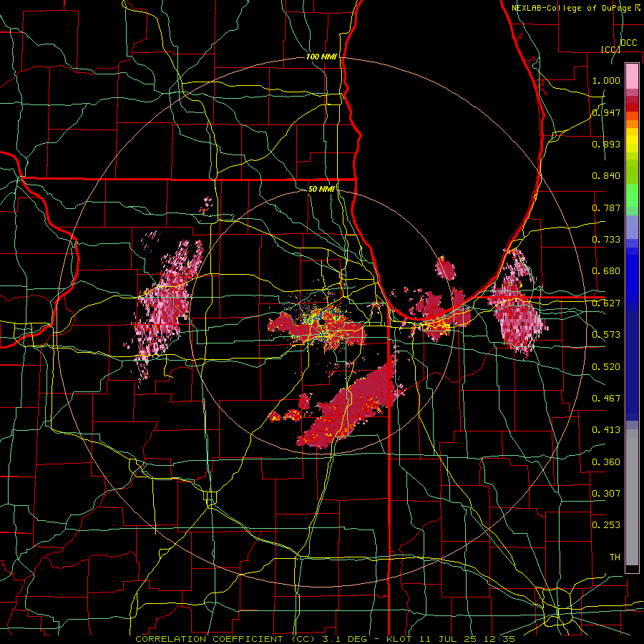Click the 0.893 scale value
The height and width of the screenshot is (644, 644).
(x=606, y=144)
